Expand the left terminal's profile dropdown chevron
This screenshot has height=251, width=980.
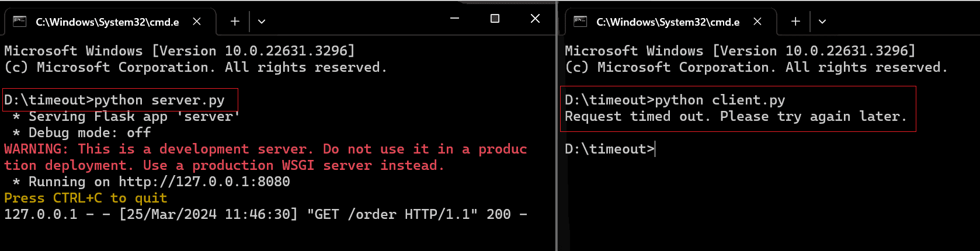coord(262,22)
